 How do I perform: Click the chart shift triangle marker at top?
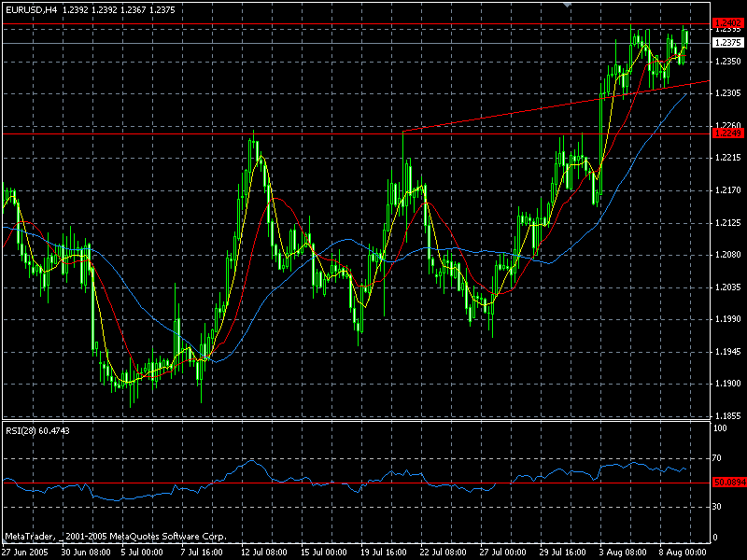pyautogui.click(x=567, y=5)
